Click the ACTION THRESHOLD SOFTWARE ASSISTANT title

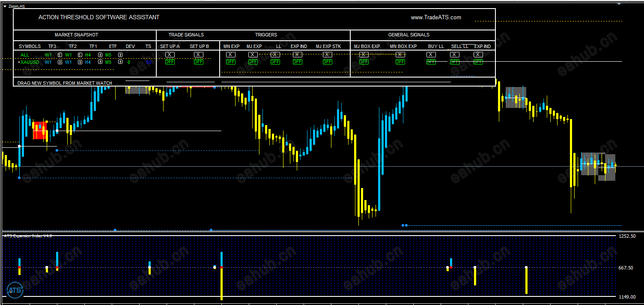pyautogui.click(x=99, y=18)
